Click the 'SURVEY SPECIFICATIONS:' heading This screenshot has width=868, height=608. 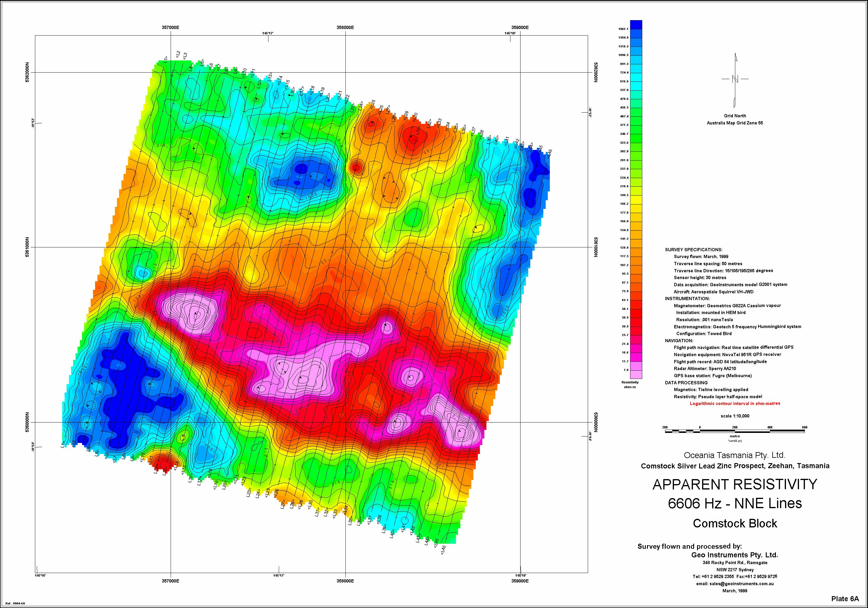pyautogui.click(x=693, y=250)
